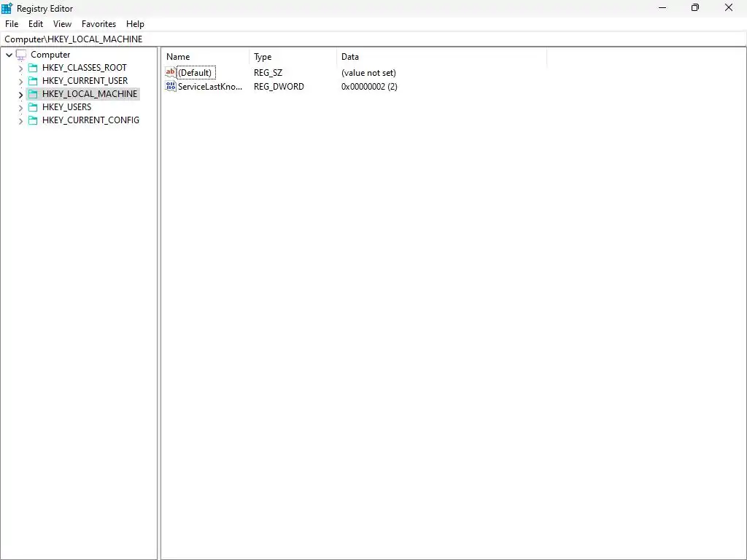Select the ServiceLastKno... value name

pos(210,87)
